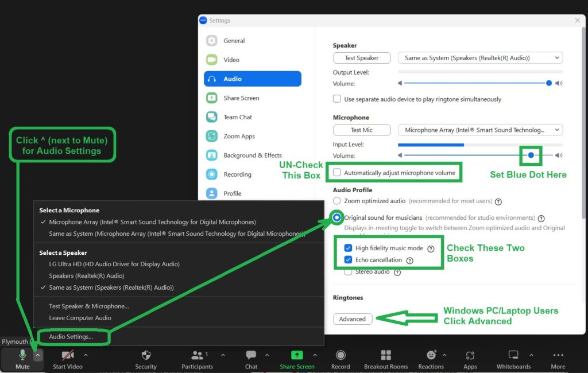The height and width of the screenshot is (373, 588).
Task: Open the Reactions emoji icon
Action: (x=431, y=355)
